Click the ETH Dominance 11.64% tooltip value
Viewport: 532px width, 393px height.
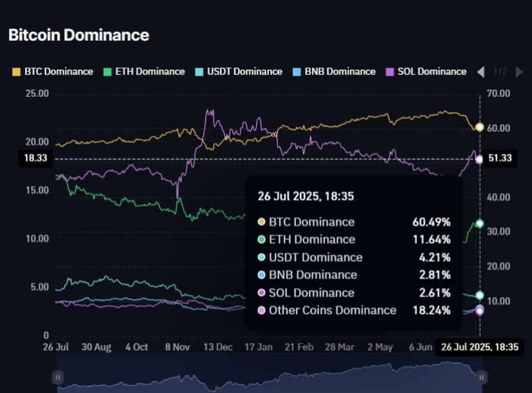pyautogui.click(x=431, y=239)
